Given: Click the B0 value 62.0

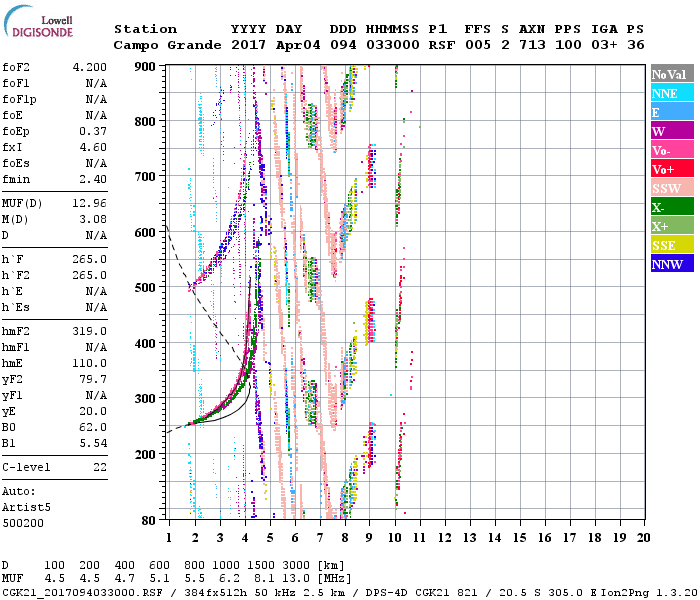Looking at the screenshot, I should pos(93,427).
